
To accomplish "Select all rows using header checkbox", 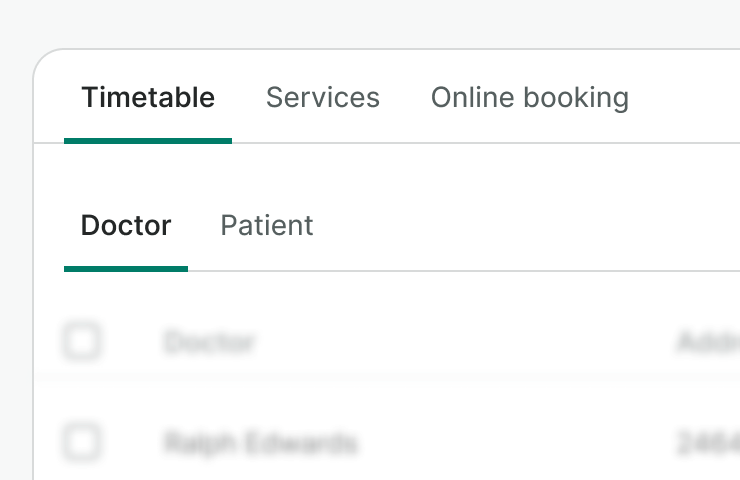I will tap(81, 342).
